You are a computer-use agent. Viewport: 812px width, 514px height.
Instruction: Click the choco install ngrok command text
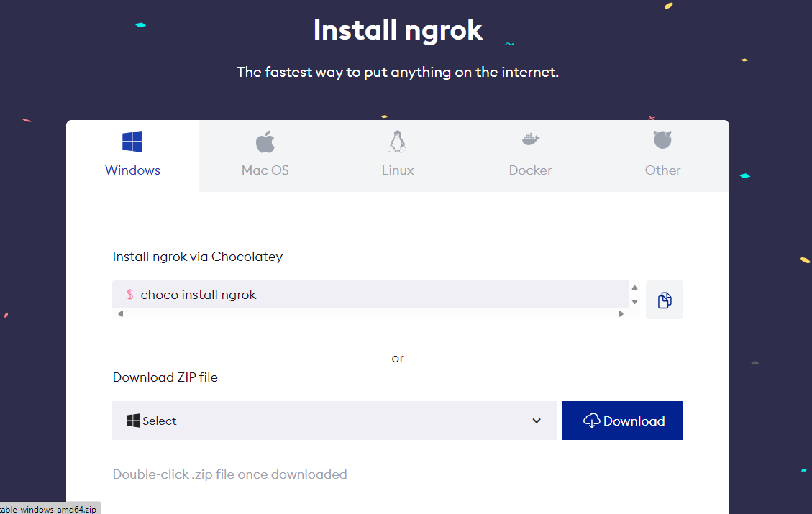(x=199, y=295)
